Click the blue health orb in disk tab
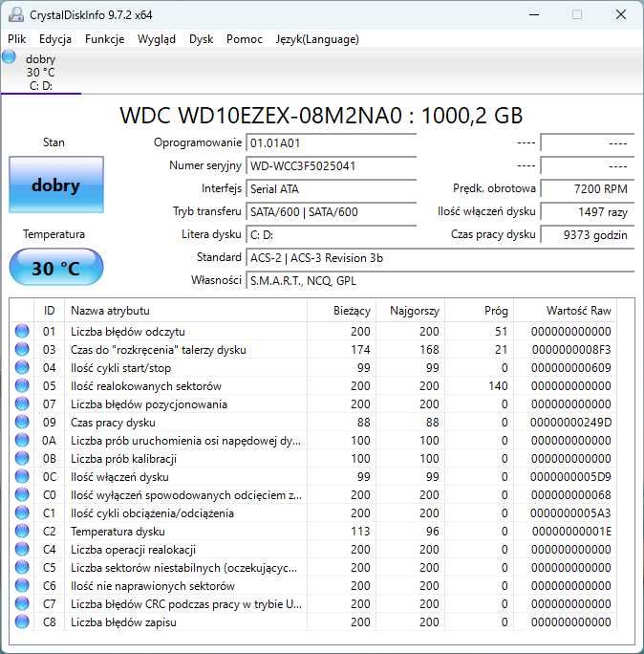Image resolution: width=644 pixels, height=654 pixels. [x=9, y=56]
